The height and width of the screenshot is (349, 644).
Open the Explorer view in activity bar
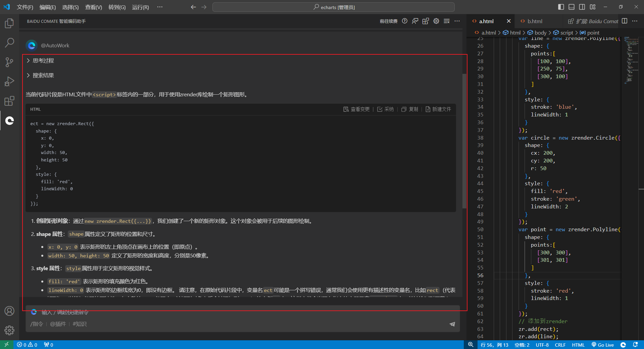tap(9, 23)
